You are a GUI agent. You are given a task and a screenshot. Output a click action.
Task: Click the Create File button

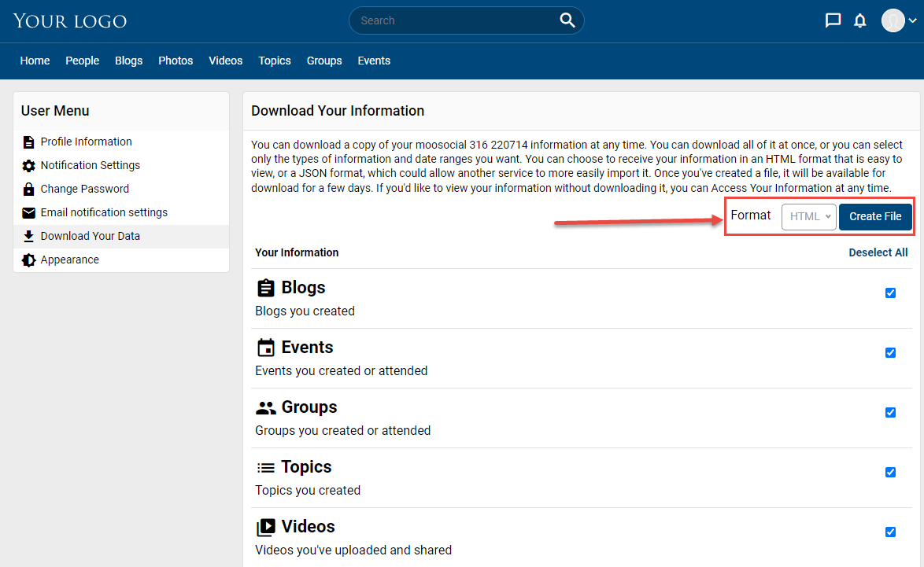[x=875, y=217]
